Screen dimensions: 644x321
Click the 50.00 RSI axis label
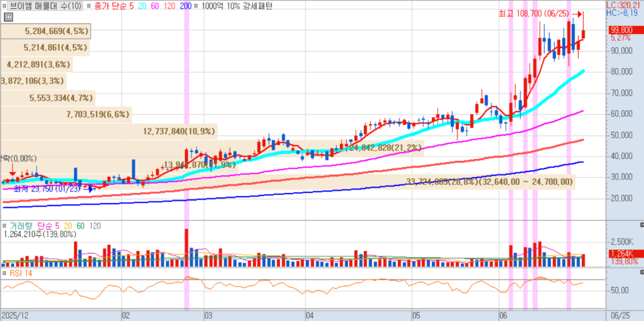[x=620, y=290]
